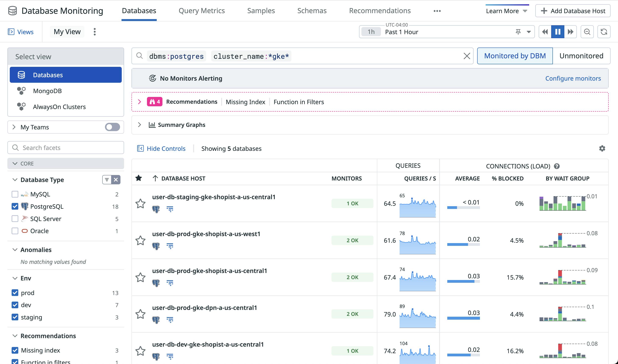Click the filter lines icon under user-db-prod-gke-shopist-a-us-west1
The height and width of the screenshot is (364, 618).
[170, 246]
